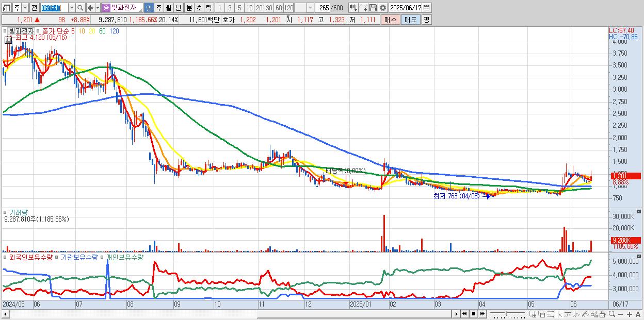Select the 5 interval preset button
This screenshot has width=644, height=320.
[x=239, y=8]
